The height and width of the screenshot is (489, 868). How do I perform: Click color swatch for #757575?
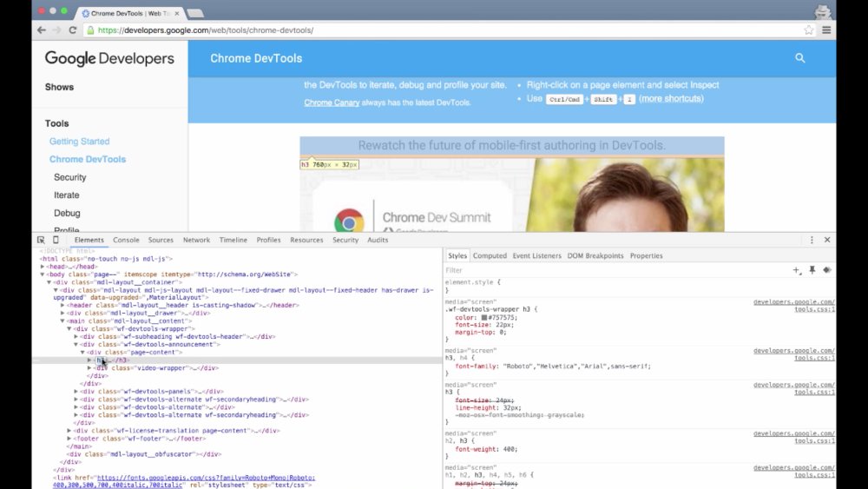(x=483, y=318)
